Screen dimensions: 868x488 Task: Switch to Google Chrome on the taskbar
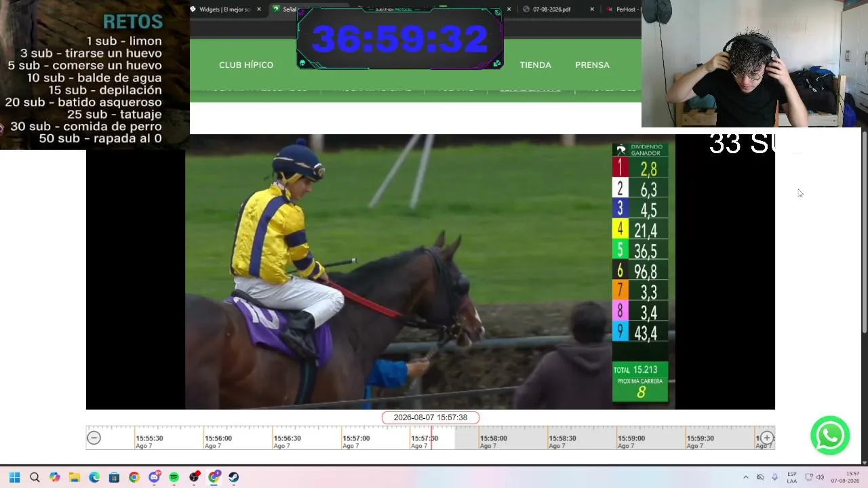[x=134, y=477]
